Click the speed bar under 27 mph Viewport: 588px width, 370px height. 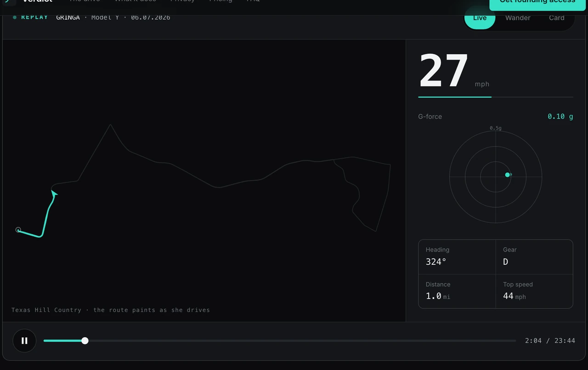496,97
